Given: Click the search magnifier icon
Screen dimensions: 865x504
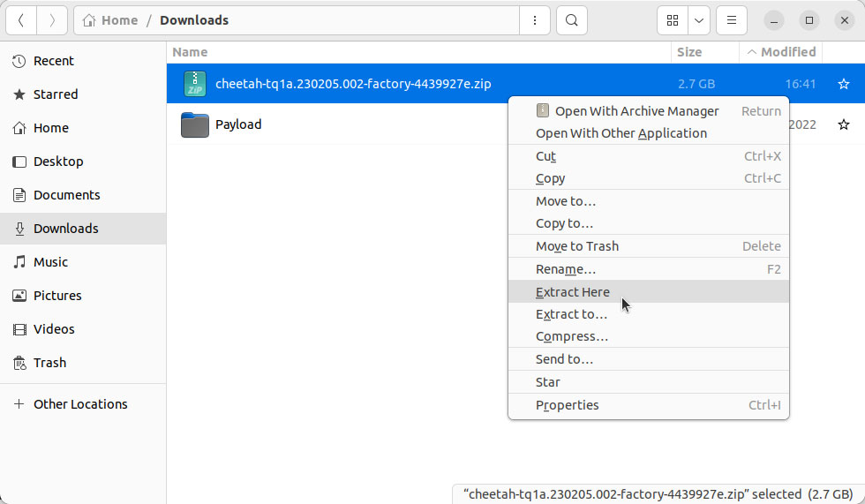Looking at the screenshot, I should [x=572, y=20].
